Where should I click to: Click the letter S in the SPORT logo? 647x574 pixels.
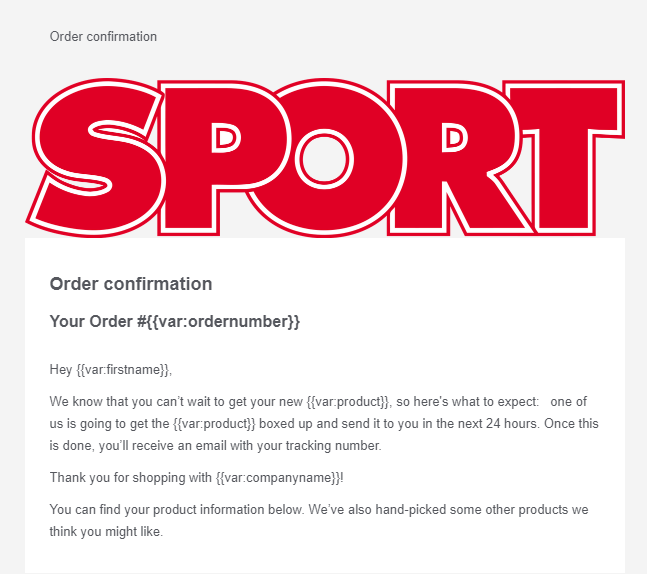(97, 158)
